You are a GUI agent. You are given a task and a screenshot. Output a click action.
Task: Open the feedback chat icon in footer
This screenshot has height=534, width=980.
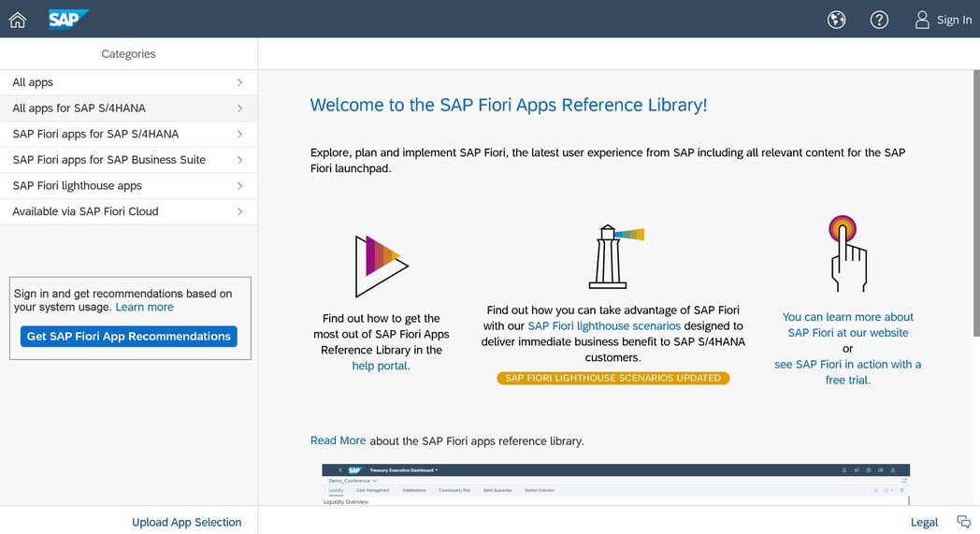pos(963,522)
